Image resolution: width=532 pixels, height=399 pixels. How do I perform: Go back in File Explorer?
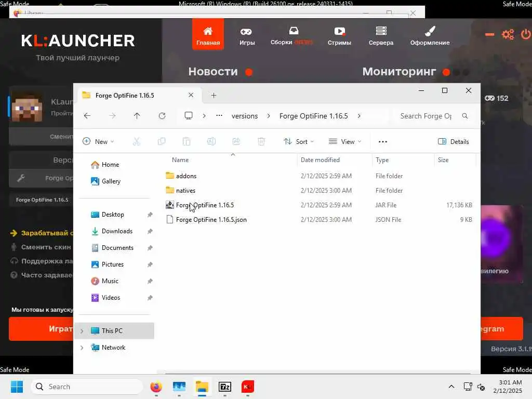click(x=87, y=116)
